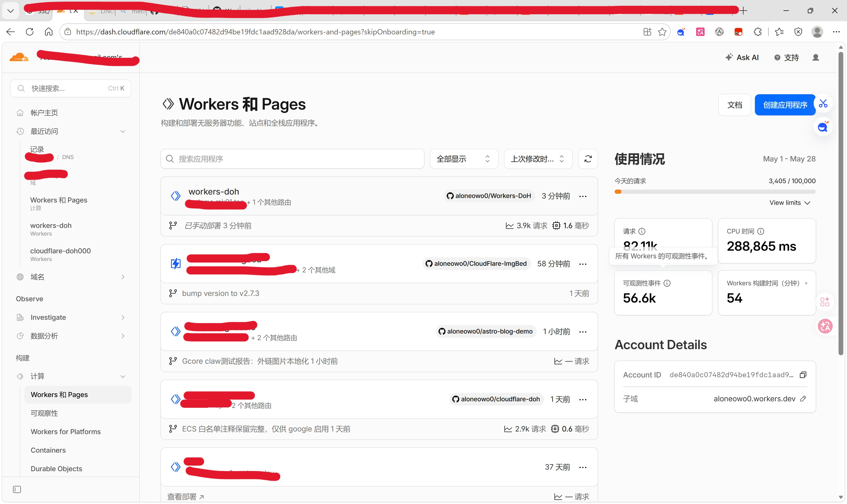Open the 全部显示 filter dropdown
This screenshot has height=504, width=847.
(464, 159)
